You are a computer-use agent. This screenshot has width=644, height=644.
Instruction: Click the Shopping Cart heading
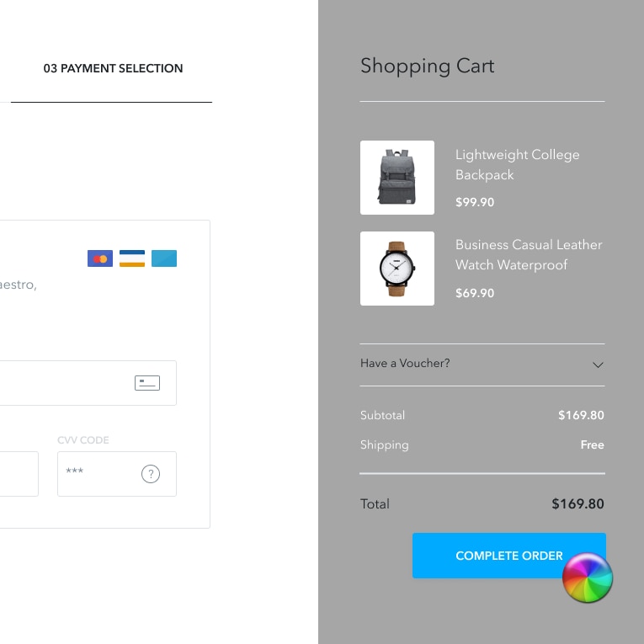pos(427,67)
